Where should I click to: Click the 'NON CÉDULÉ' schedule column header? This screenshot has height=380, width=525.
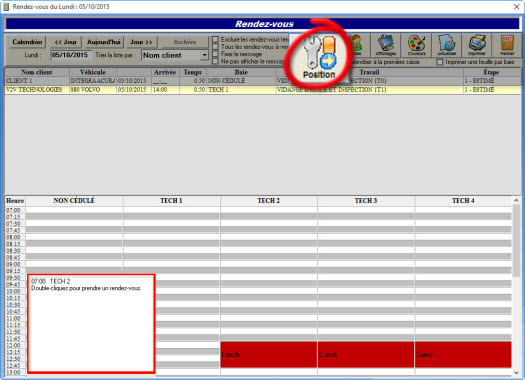(x=74, y=201)
